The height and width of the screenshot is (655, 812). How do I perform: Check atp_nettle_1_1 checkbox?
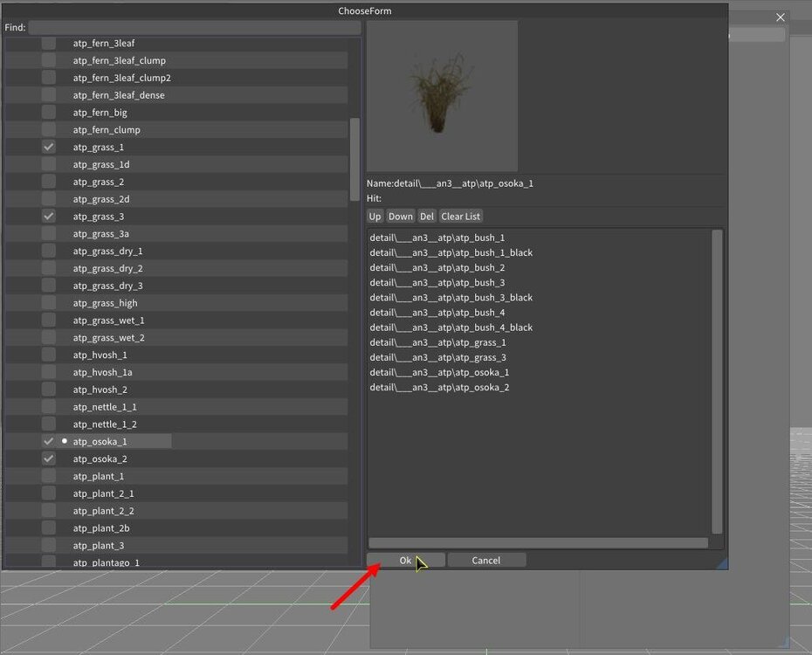tap(49, 407)
